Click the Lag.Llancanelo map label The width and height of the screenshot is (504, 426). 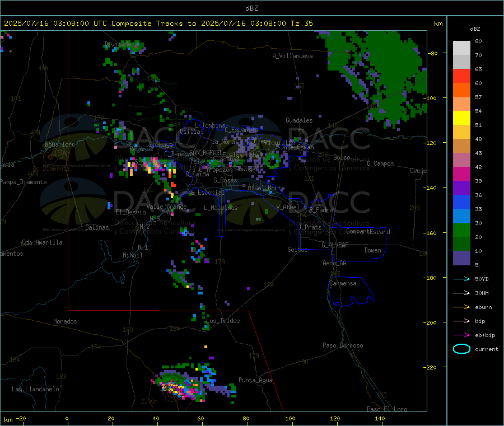[35, 389]
